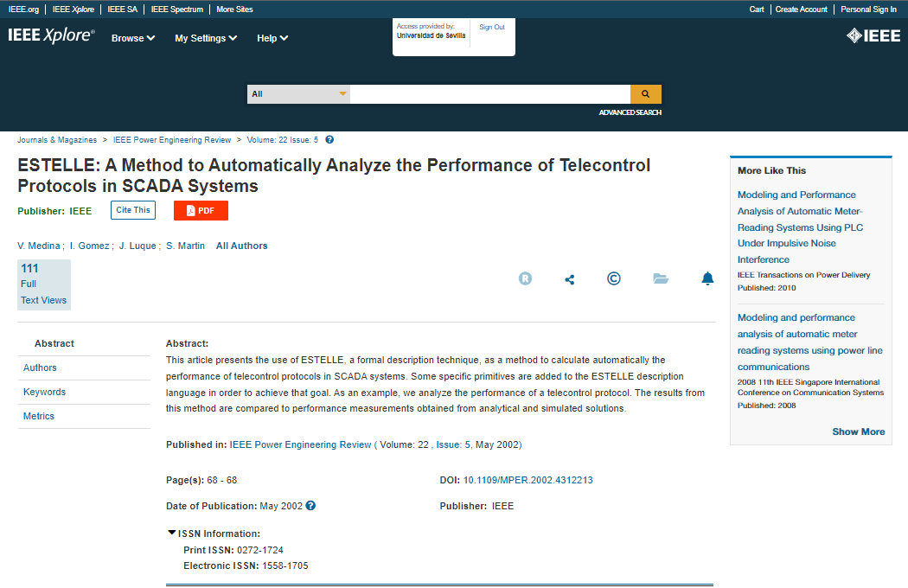Click the copyright permissions icon
This screenshot has height=588, width=908.
click(x=614, y=278)
